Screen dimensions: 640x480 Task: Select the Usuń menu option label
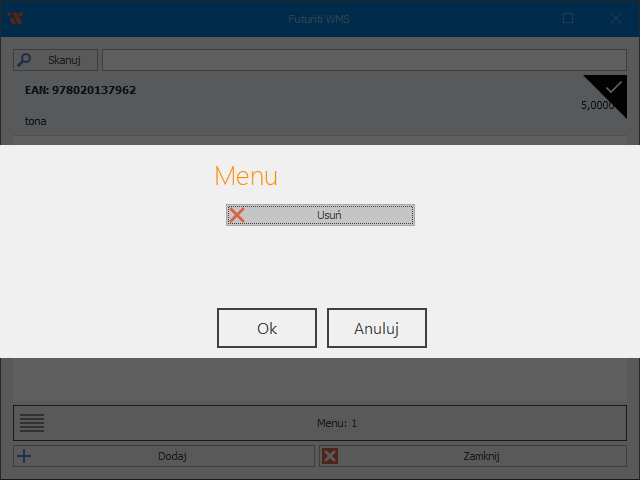point(330,215)
